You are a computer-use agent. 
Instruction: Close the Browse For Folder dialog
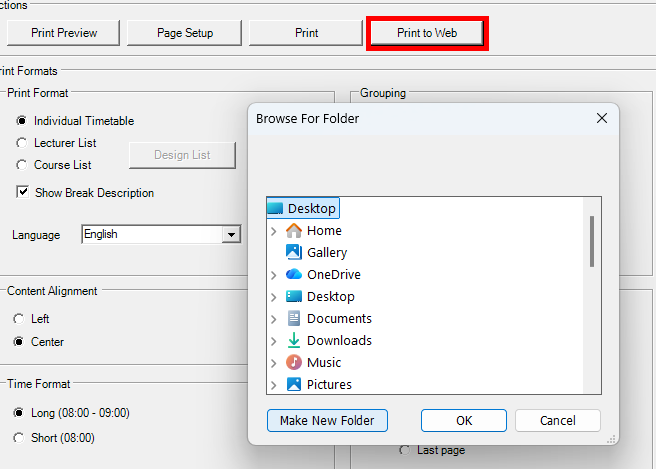602,118
